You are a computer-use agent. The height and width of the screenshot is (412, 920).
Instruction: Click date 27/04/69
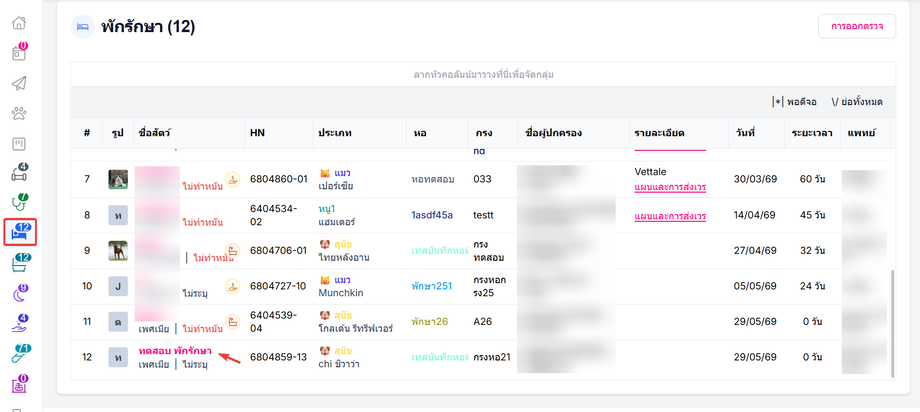point(755,251)
